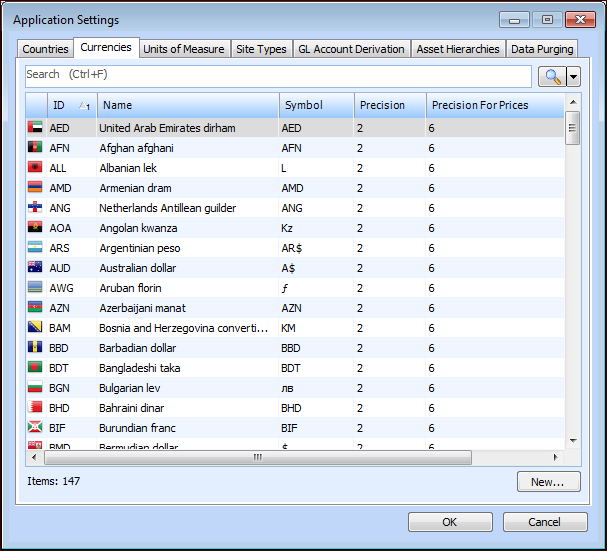This screenshot has height=551, width=607.
Task: Click the Argentinian flag icon for ARS
Action: (35, 248)
